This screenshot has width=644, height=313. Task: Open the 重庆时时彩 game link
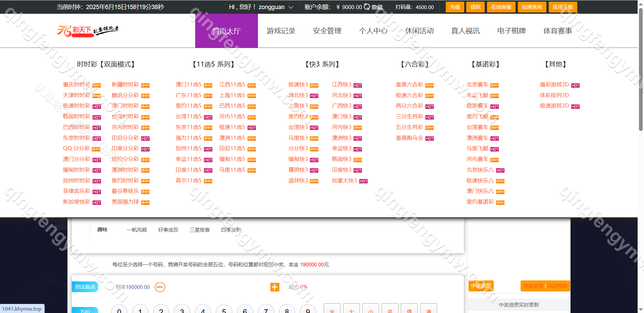click(x=76, y=85)
